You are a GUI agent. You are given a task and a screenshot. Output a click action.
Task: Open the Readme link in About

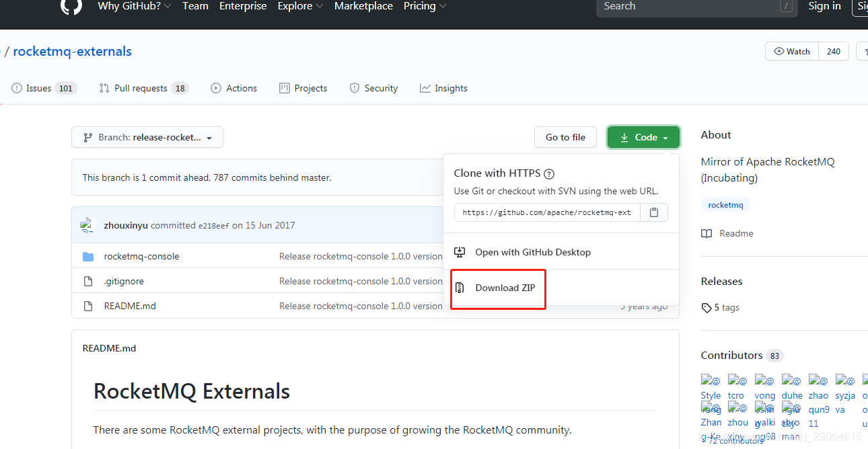tap(727, 233)
